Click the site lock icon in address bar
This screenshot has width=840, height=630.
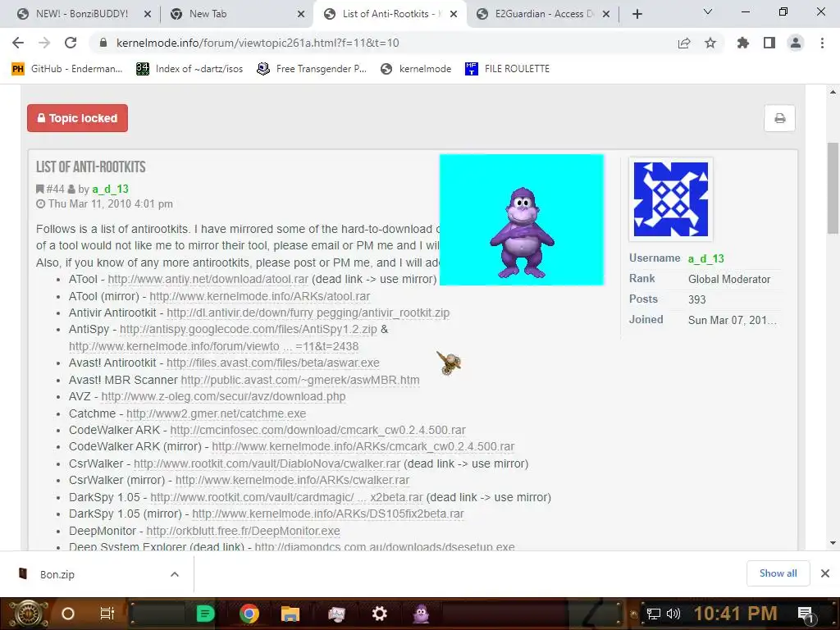(103, 43)
